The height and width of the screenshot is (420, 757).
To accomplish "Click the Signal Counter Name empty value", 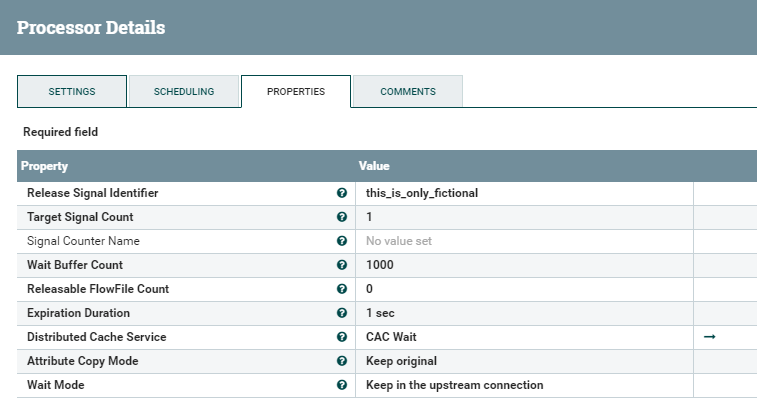I will pos(524,241).
